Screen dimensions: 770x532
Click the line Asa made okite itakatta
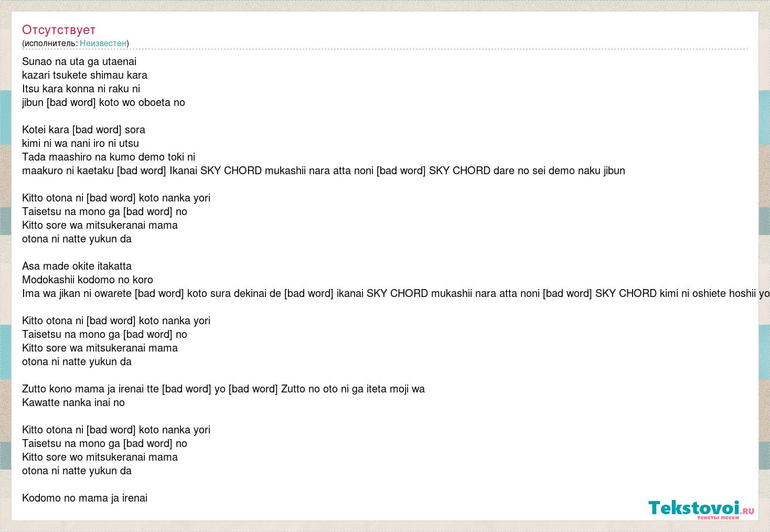click(77, 266)
